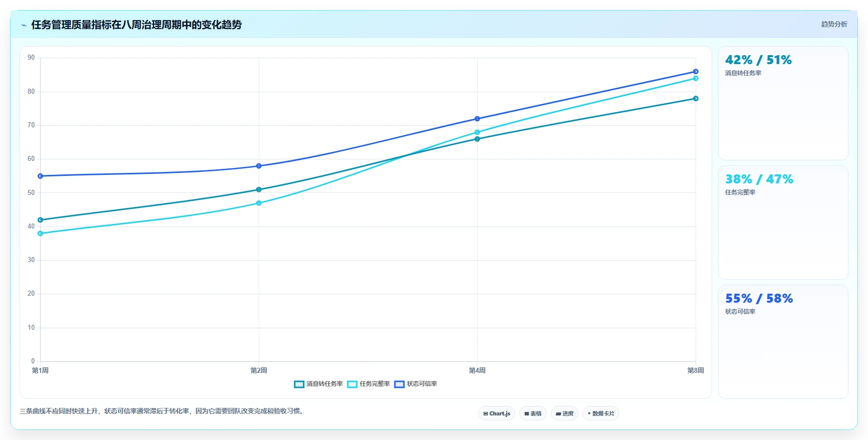The image size is (868, 440).
Task: Click the 消息转任务率 card label
Action: [743, 73]
